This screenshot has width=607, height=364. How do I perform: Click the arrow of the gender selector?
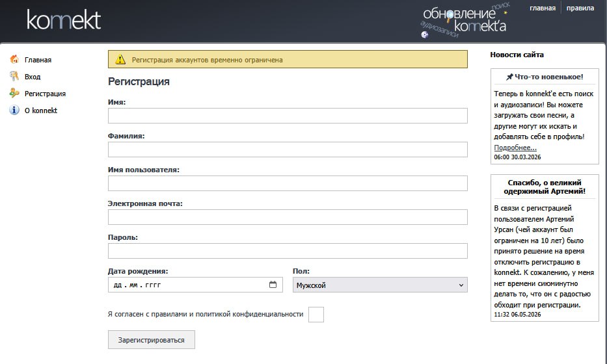pos(461,285)
